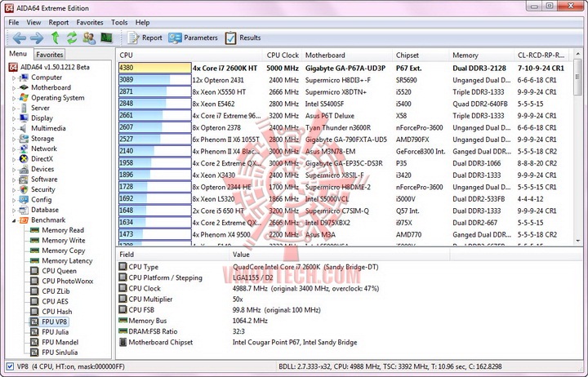Open the File menu
588x377 pixels.
pos(14,23)
